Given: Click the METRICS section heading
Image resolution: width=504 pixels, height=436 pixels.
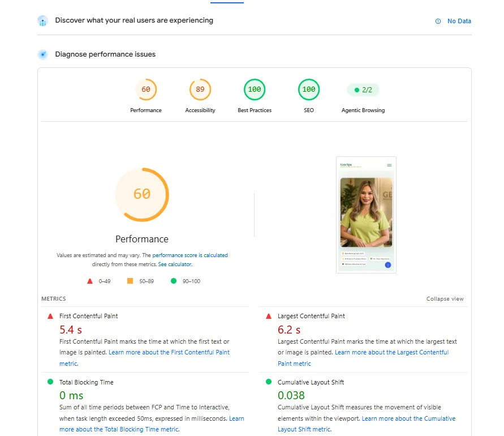Looking at the screenshot, I should 54,299.
